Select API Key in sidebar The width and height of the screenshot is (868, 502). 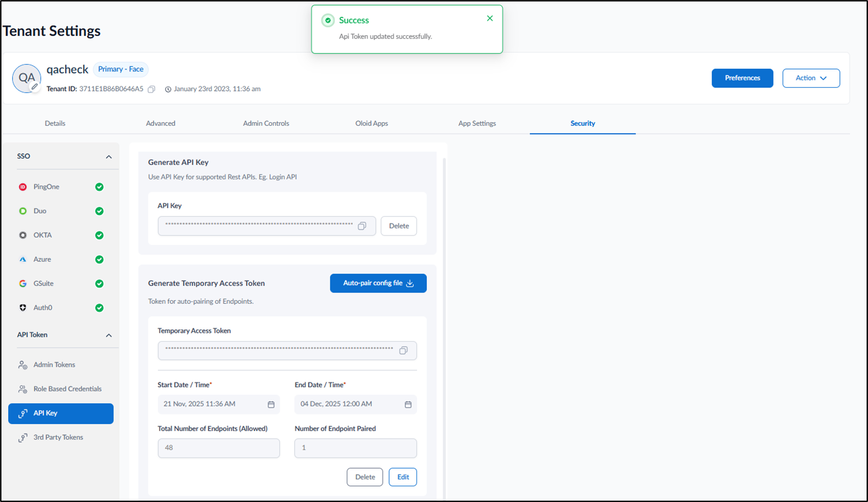pyautogui.click(x=61, y=414)
